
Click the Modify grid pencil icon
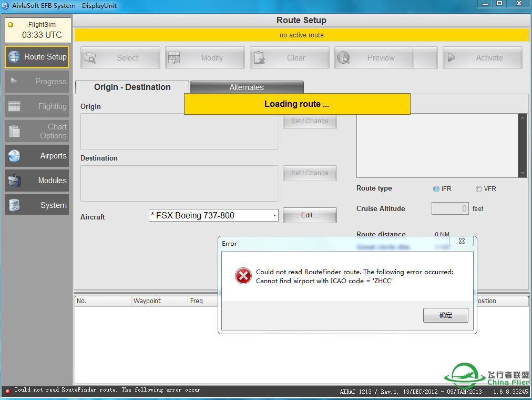(174, 58)
